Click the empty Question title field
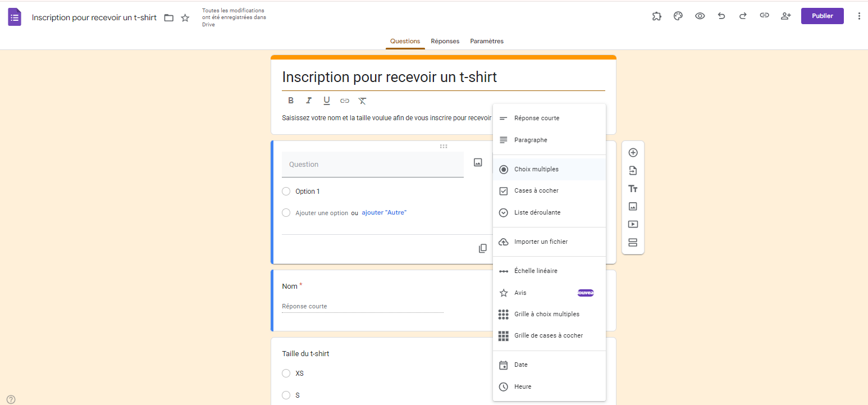The image size is (868, 405). click(372, 164)
